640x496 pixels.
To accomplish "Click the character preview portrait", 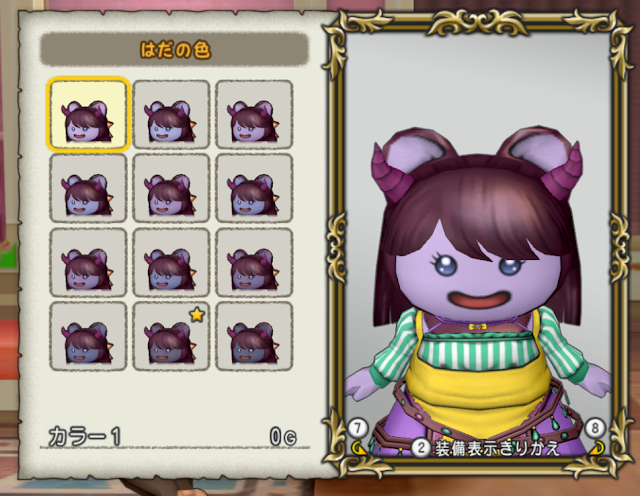I will [478, 246].
